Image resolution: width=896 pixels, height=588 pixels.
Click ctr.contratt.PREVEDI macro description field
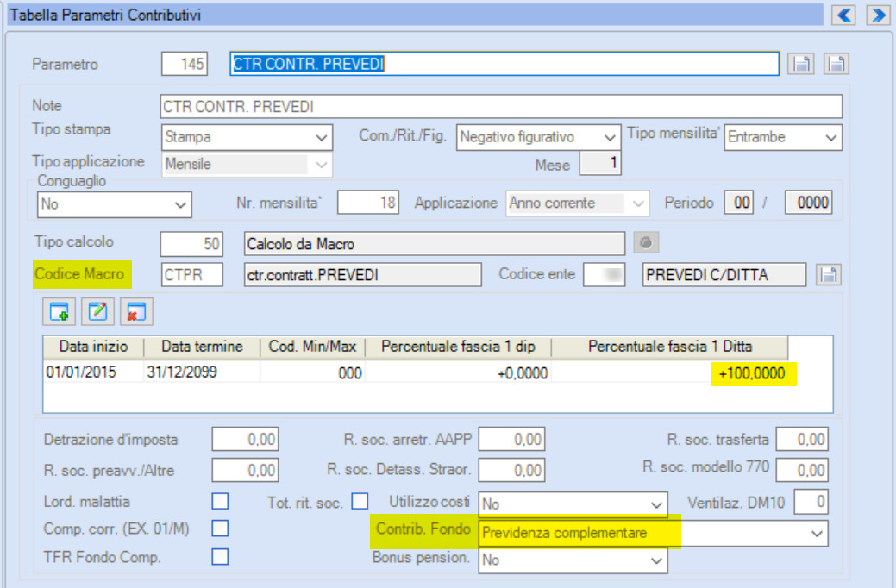(363, 275)
